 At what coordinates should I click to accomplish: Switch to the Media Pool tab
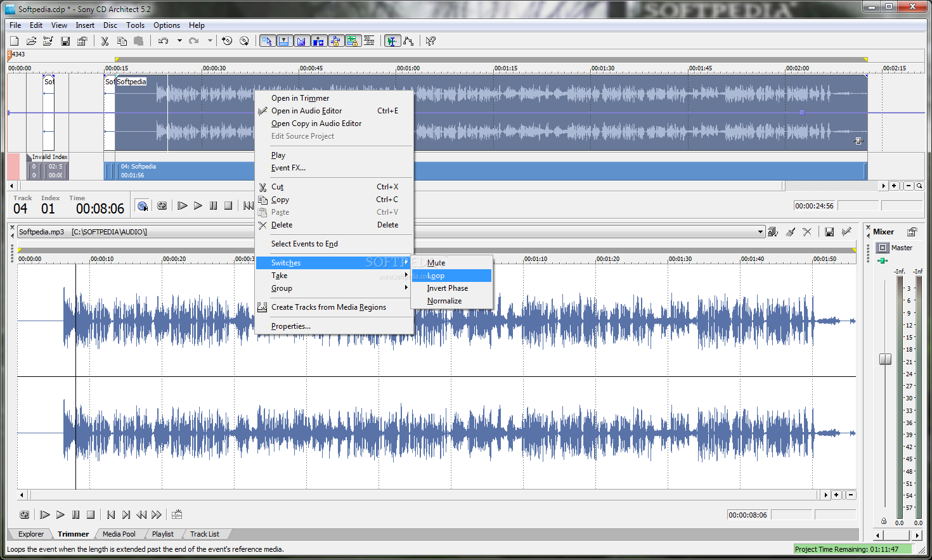pos(119,534)
